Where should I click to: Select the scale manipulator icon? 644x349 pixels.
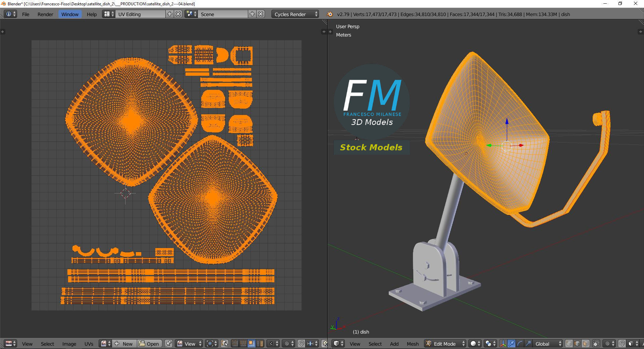point(528,344)
